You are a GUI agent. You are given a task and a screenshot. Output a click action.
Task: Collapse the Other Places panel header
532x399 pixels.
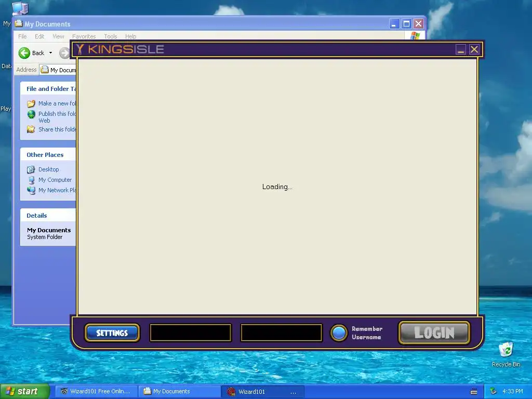tap(48, 155)
